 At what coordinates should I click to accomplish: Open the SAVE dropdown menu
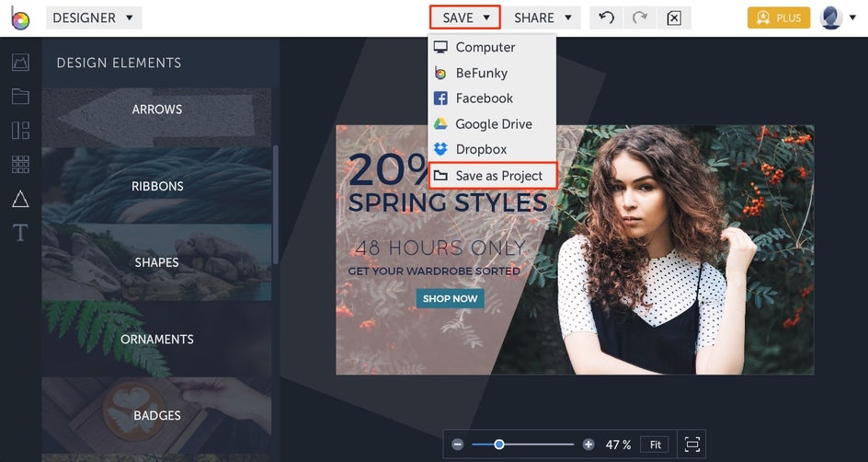(x=465, y=17)
